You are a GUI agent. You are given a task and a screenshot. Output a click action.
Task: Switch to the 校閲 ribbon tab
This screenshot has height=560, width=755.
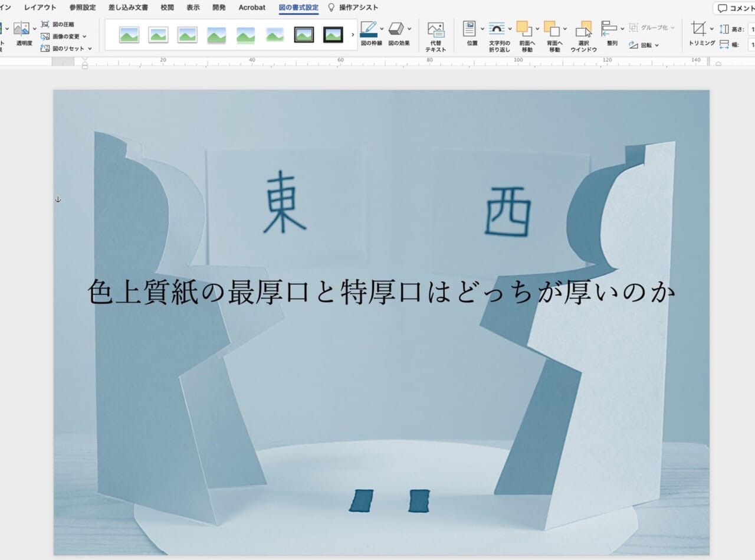pyautogui.click(x=167, y=7)
